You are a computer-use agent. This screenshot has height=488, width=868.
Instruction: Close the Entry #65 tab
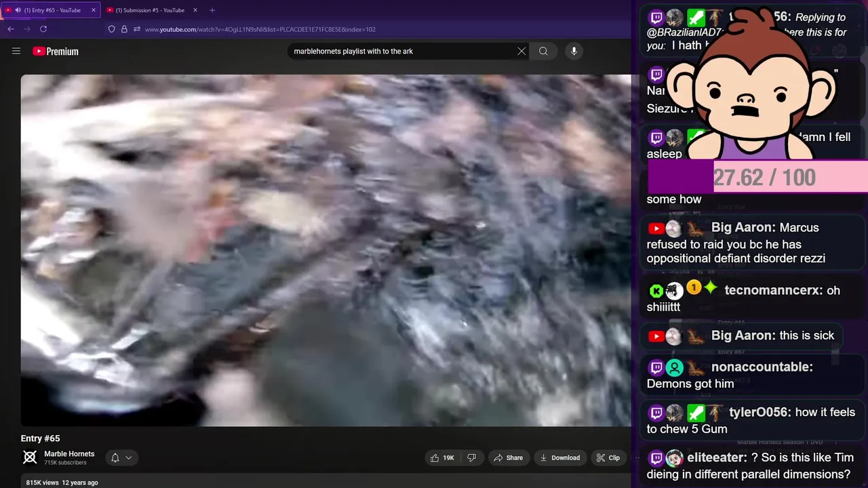94,10
